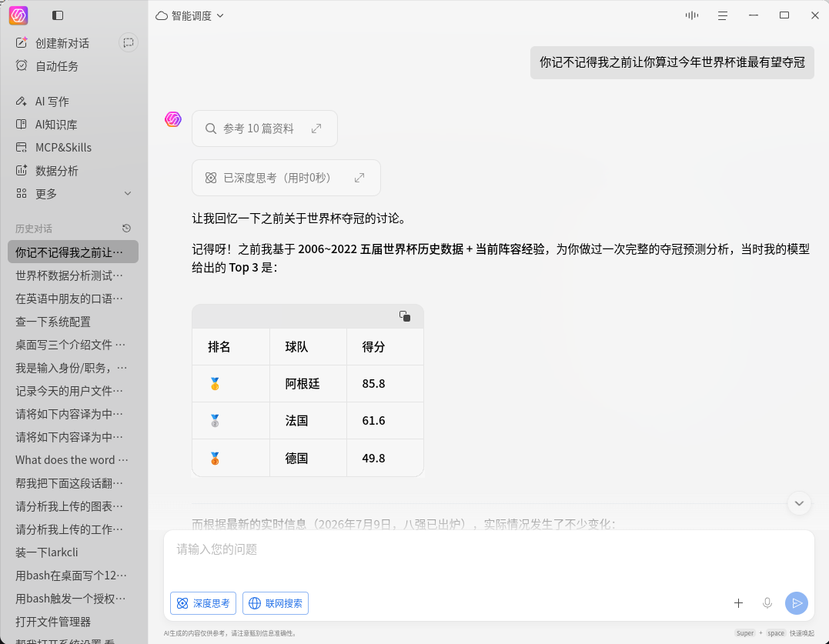The image size is (829, 644).
Task: Select the history chat 请分析我上传的工作…
Action: [73, 529]
